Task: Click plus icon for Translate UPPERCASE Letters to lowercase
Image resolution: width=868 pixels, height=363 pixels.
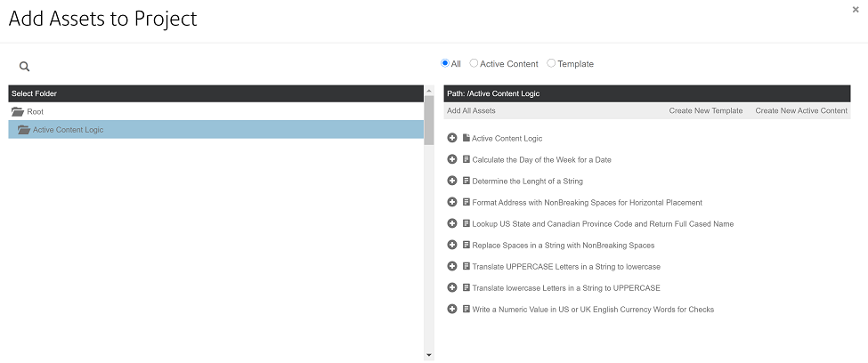Action: point(451,266)
